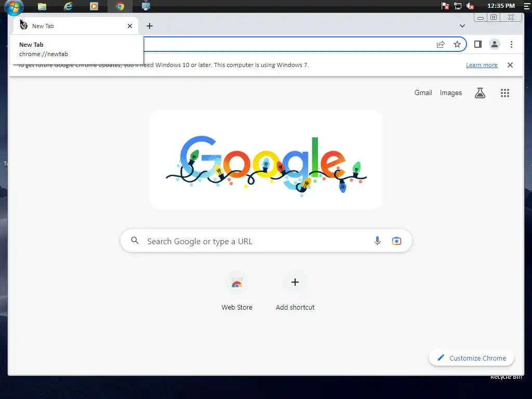Open the remote desktop taskbar icon

(146, 6)
